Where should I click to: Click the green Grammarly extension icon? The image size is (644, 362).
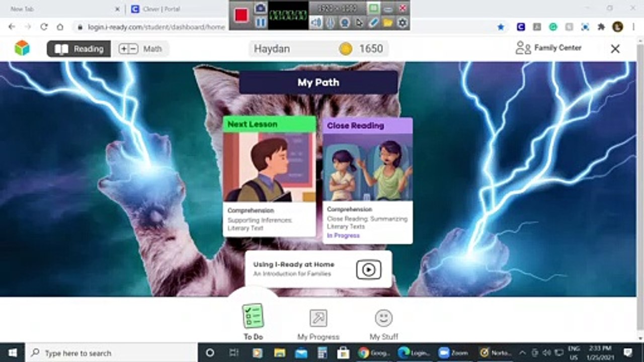tap(553, 27)
